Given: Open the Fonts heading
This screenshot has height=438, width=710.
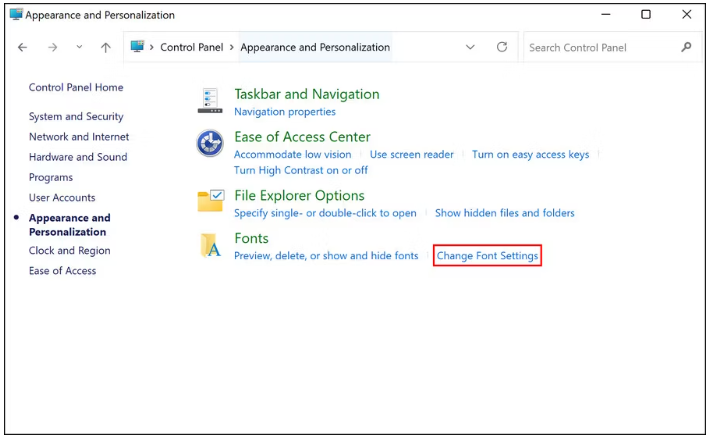Looking at the screenshot, I should click(x=251, y=238).
